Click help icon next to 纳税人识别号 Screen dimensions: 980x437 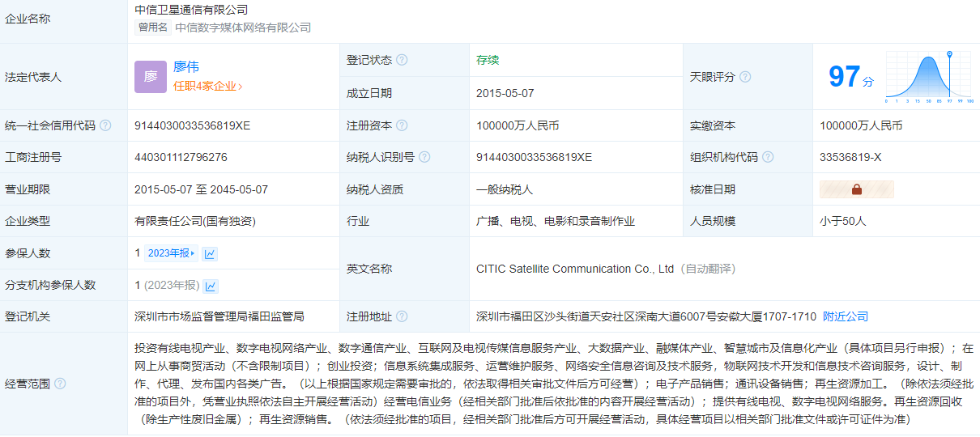coord(424,157)
